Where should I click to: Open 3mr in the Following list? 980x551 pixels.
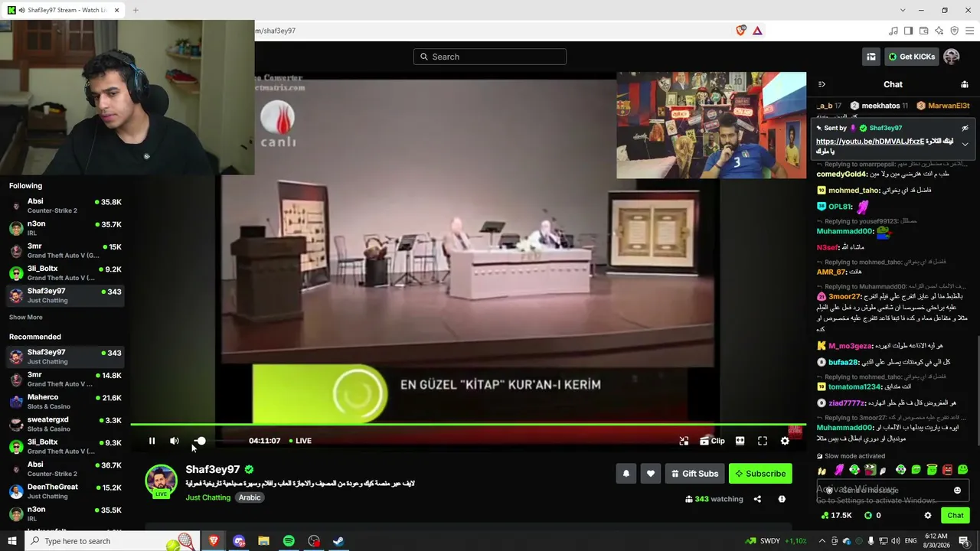tap(65, 250)
